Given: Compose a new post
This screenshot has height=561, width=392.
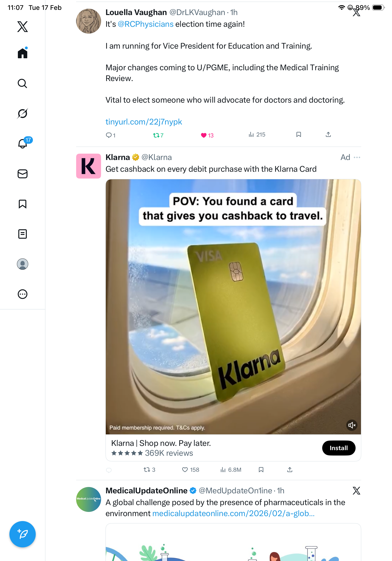Looking at the screenshot, I should [23, 534].
